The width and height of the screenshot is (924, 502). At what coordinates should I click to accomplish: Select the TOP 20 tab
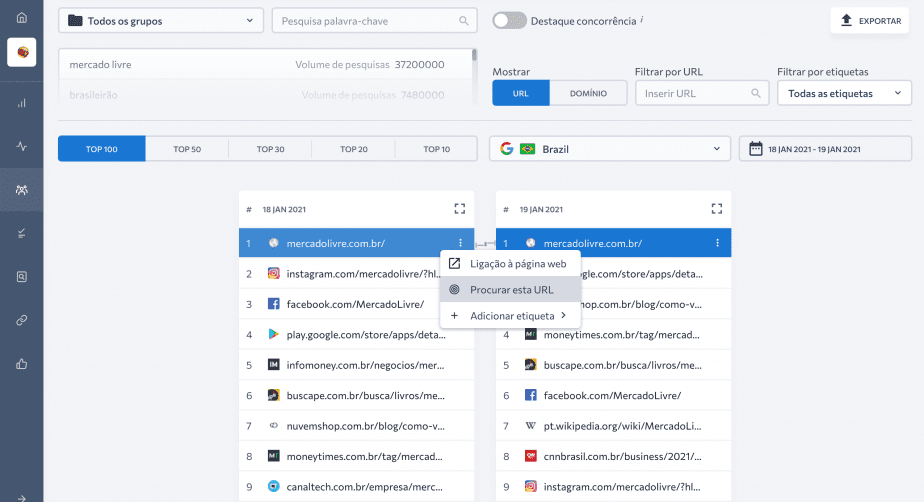click(354, 149)
